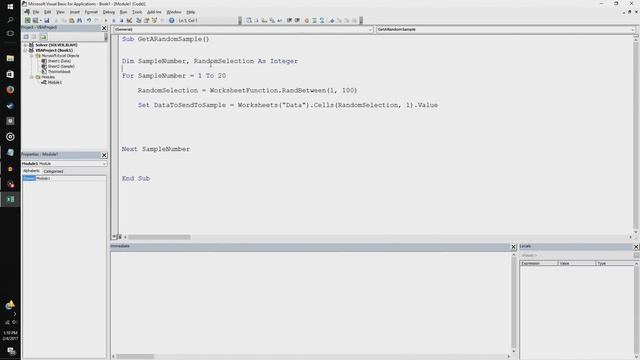The height and width of the screenshot is (360, 640).
Task: Switch to Excel from the taskbar
Action: 10,199
